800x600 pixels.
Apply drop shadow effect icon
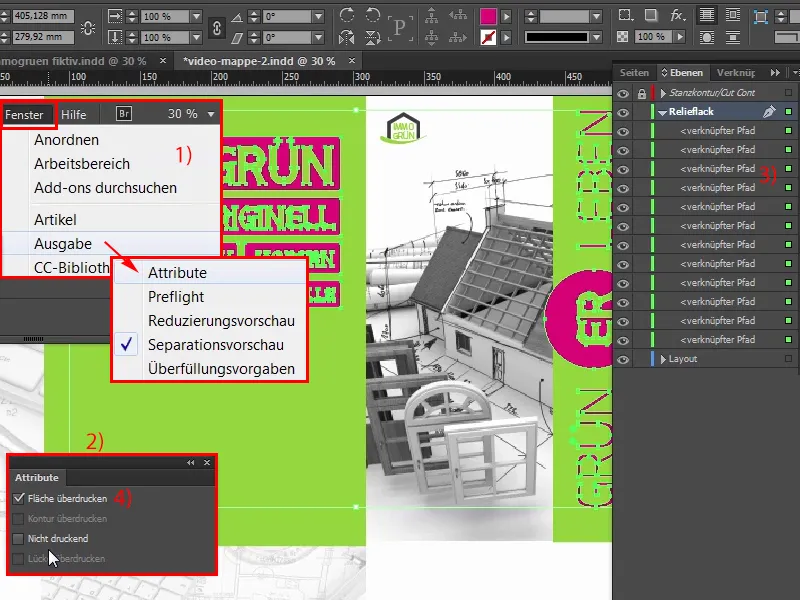pos(651,15)
